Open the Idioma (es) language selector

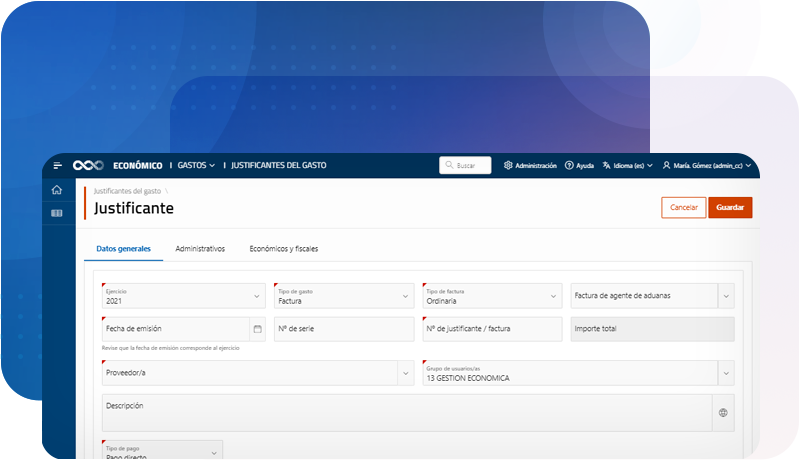pyautogui.click(x=627, y=165)
